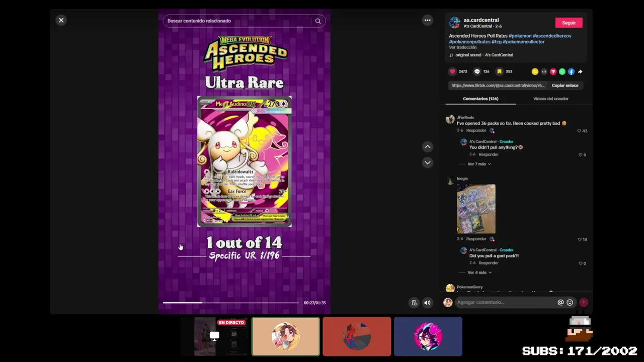Go to previous video with up arrow
644x362 pixels.
pyautogui.click(x=427, y=147)
